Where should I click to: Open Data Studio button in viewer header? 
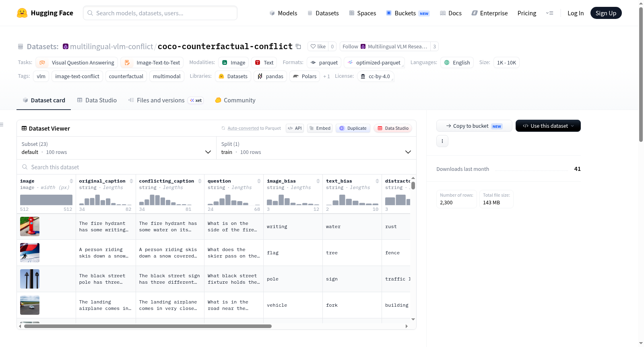point(393,128)
